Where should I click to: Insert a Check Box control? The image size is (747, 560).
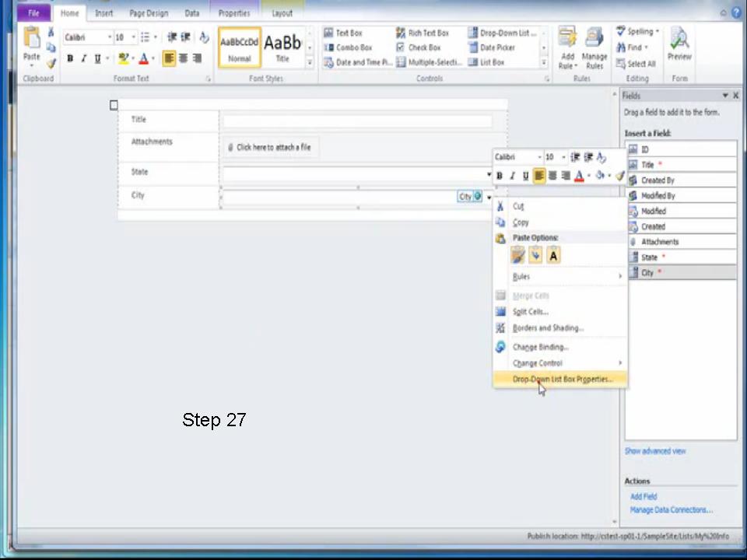click(424, 47)
